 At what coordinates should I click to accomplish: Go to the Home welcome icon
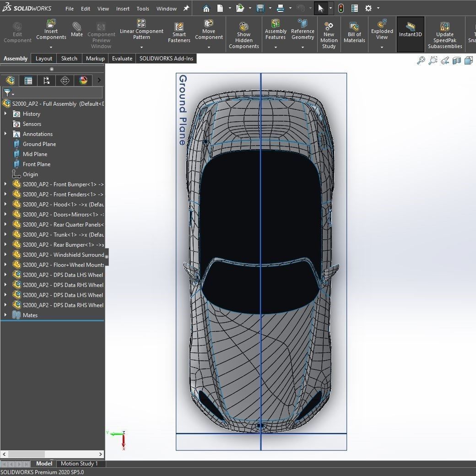tap(206, 8)
